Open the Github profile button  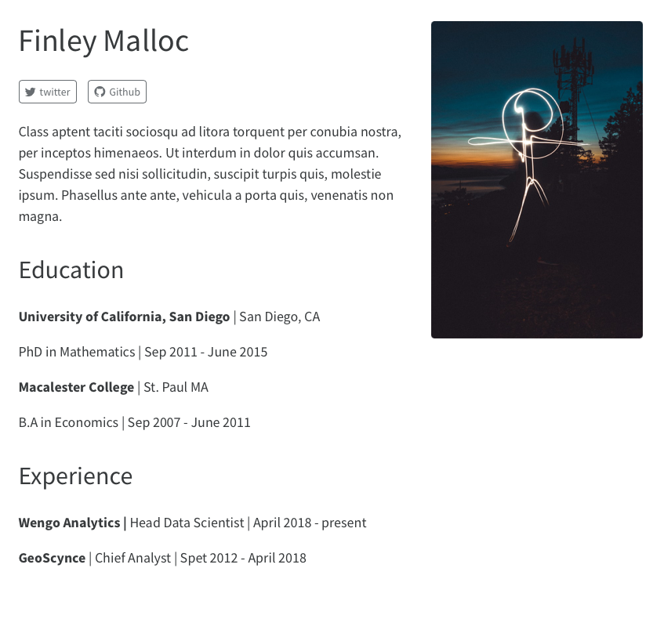click(x=117, y=92)
